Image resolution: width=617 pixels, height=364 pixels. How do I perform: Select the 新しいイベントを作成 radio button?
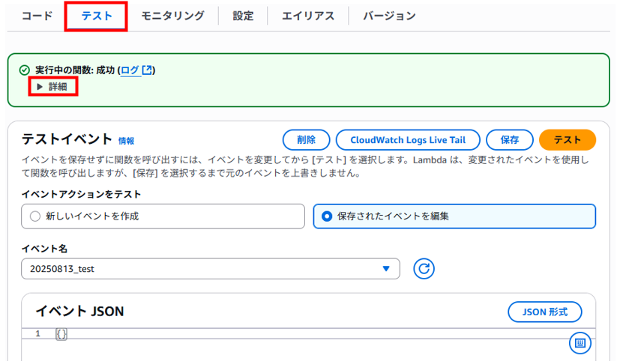pos(35,216)
